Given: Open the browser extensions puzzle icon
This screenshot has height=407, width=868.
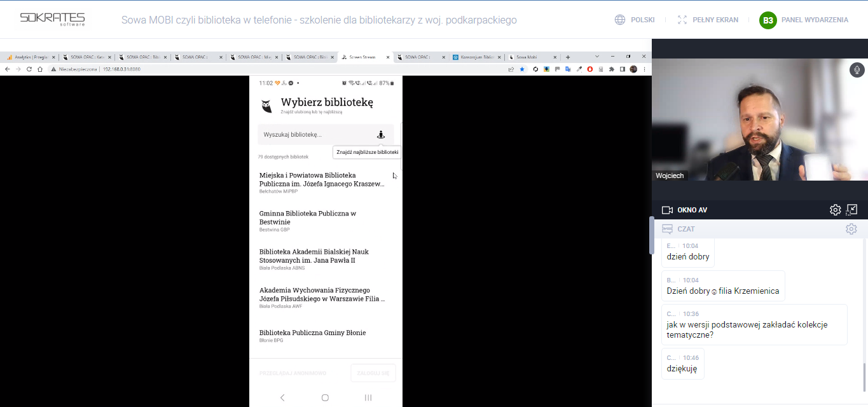Looking at the screenshot, I should coord(612,69).
